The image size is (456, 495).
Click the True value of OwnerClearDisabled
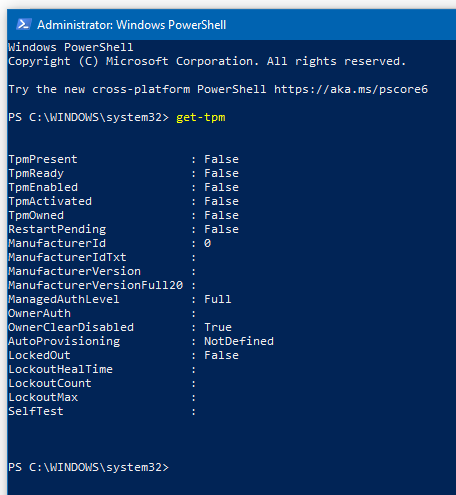218,327
